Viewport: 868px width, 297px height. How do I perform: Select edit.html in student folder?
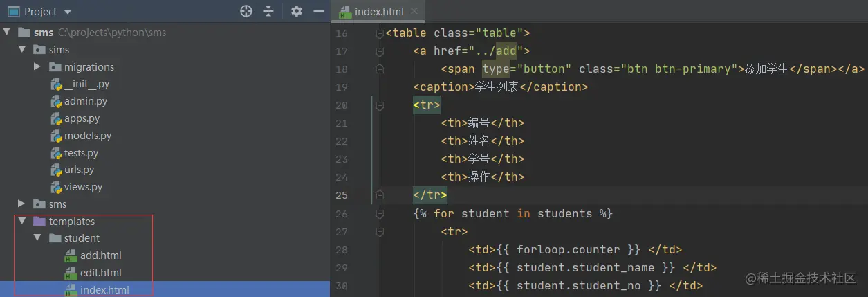point(101,273)
